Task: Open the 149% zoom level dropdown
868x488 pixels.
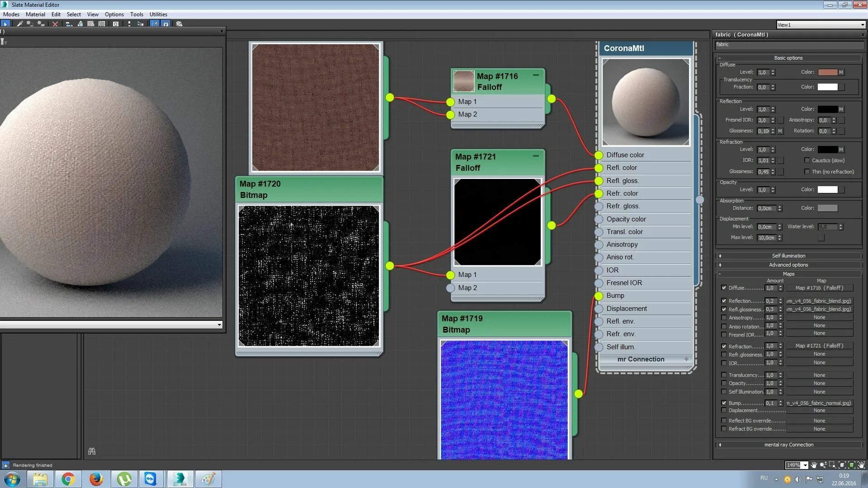Action: pyautogui.click(x=805, y=465)
